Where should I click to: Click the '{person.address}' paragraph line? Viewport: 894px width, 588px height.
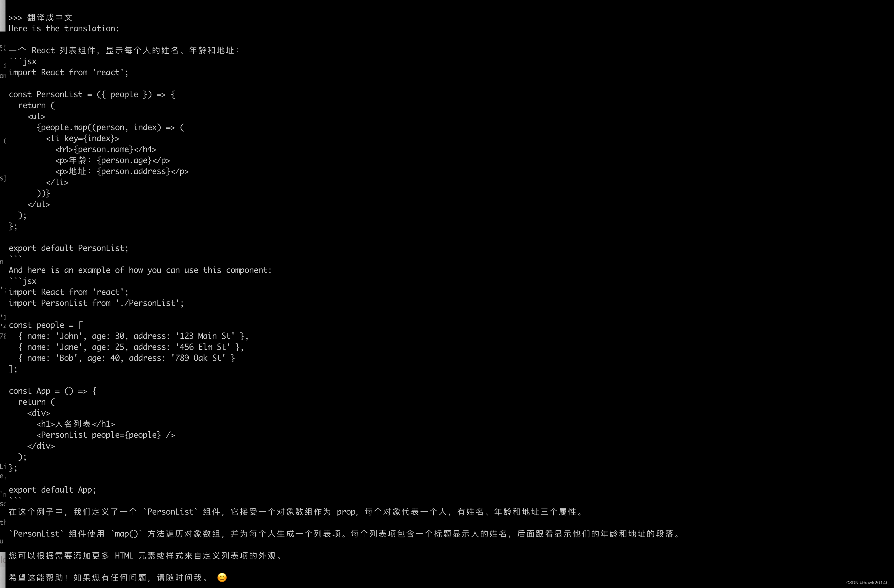[122, 172]
